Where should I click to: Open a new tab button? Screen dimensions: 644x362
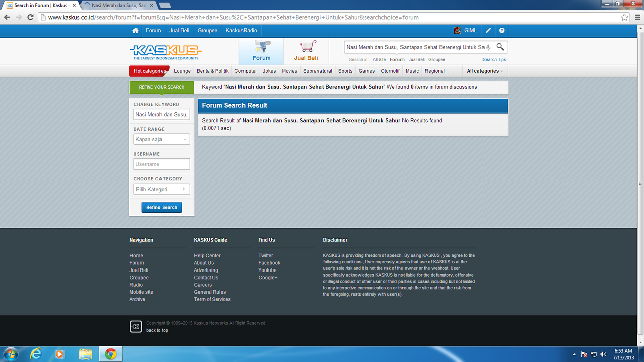click(165, 5)
